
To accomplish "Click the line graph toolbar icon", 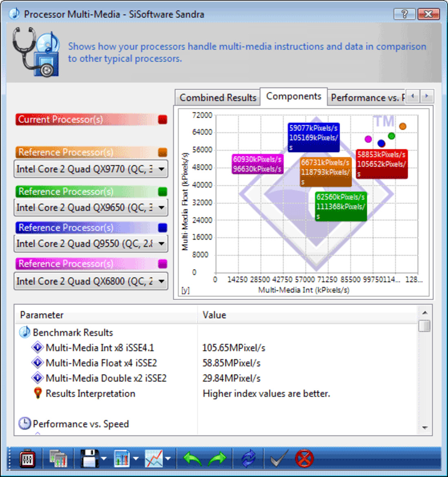I will 154,459.
